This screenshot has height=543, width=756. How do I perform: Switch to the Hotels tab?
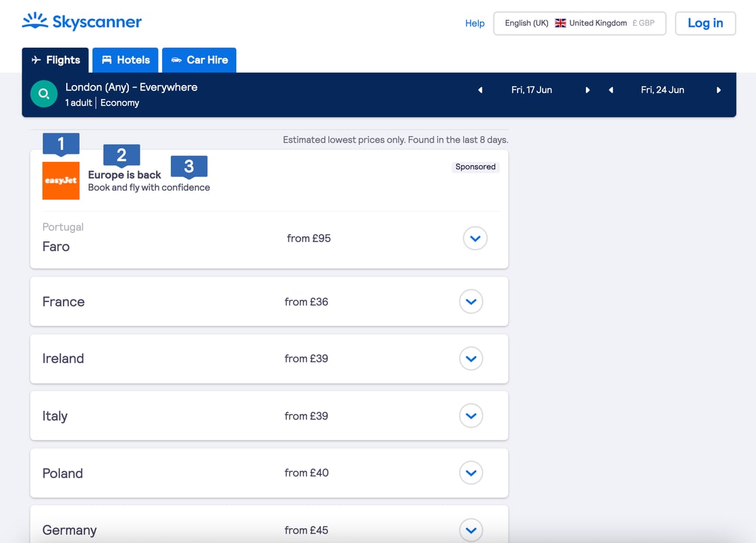[x=126, y=60]
